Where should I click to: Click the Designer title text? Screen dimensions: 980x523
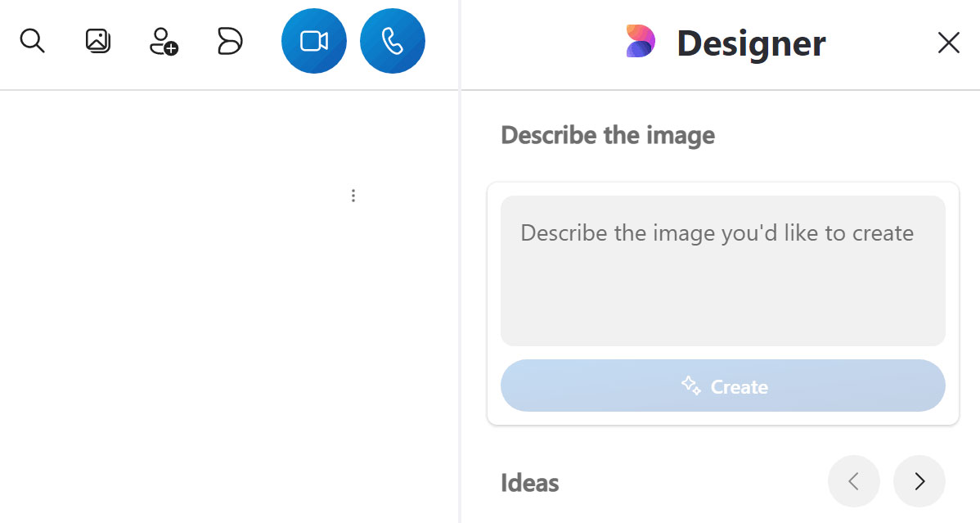click(x=751, y=43)
